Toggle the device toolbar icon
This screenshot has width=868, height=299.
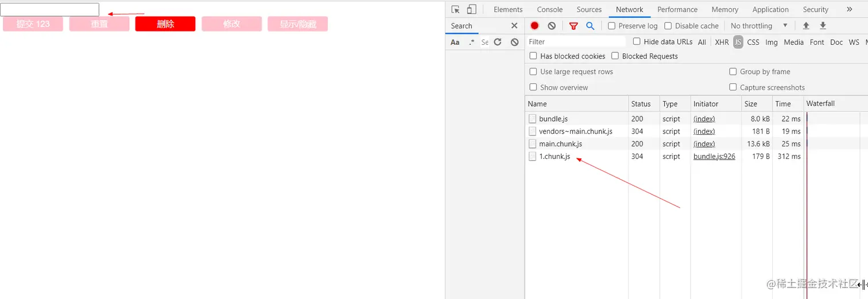[x=471, y=9]
